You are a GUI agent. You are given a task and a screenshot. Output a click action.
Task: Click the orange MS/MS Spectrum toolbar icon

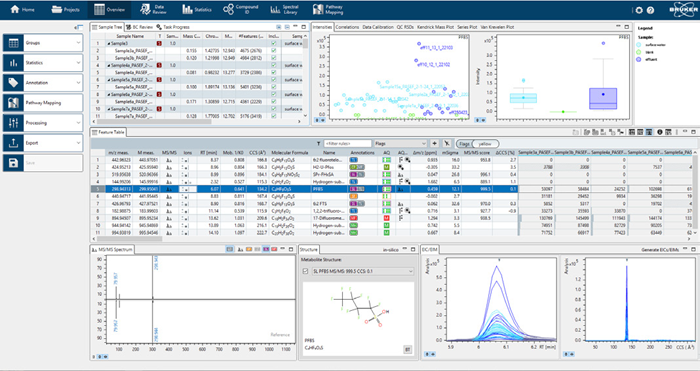[249, 249]
